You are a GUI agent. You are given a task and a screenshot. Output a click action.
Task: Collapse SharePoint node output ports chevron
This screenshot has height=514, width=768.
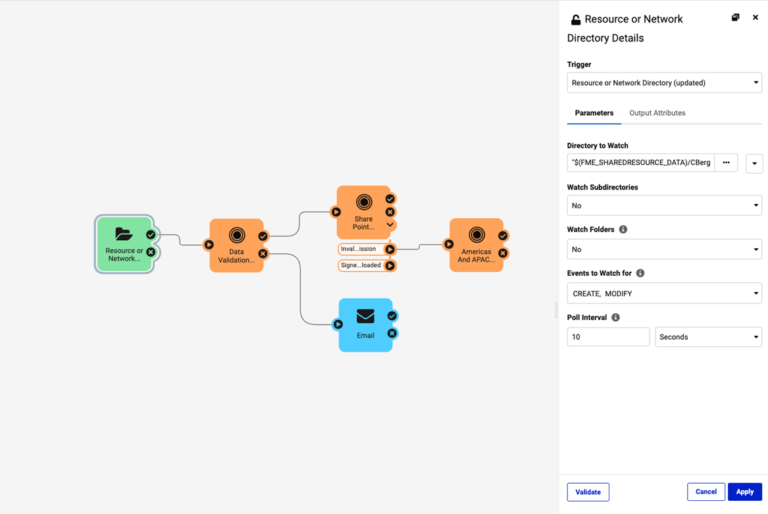coord(390,225)
